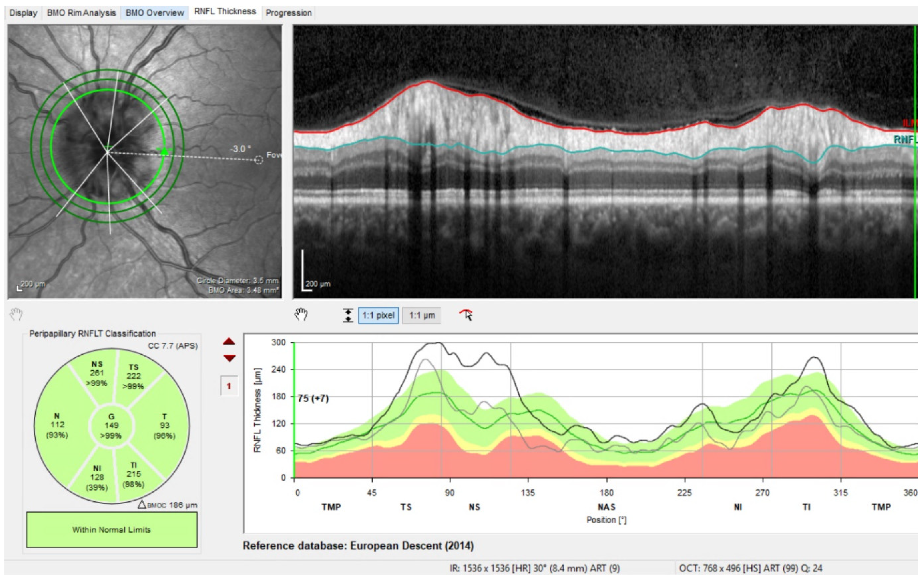924x580 pixels.
Task: Click the Within Normal Limits classification box
Action: click(x=112, y=529)
